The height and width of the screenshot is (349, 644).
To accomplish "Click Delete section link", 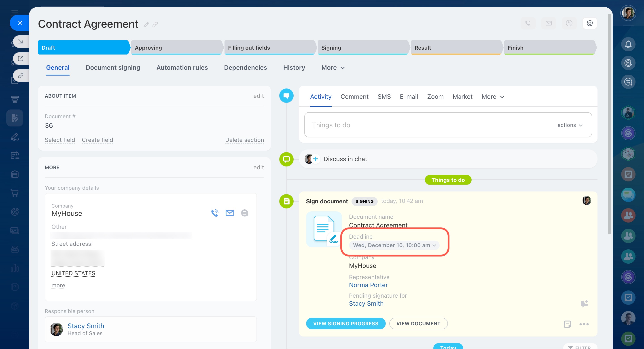I will 244,140.
